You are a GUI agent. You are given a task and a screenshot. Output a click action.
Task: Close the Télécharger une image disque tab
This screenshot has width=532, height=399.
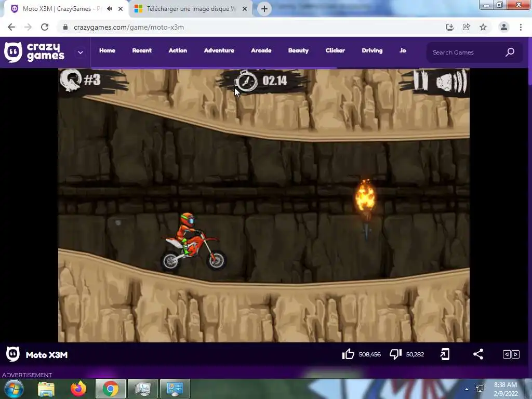pyautogui.click(x=245, y=9)
